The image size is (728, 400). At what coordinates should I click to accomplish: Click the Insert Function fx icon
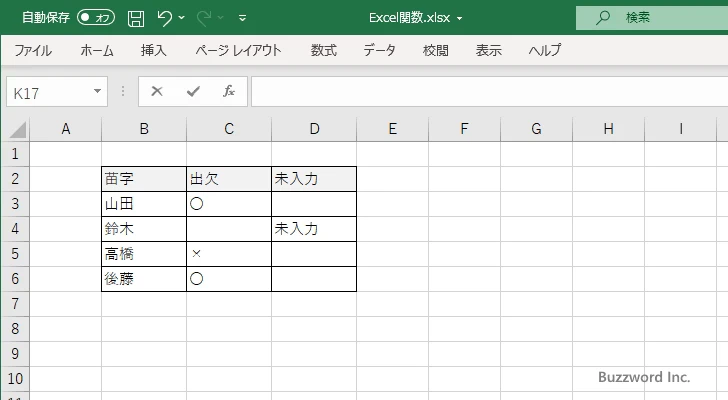pyautogui.click(x=228, y=91)
